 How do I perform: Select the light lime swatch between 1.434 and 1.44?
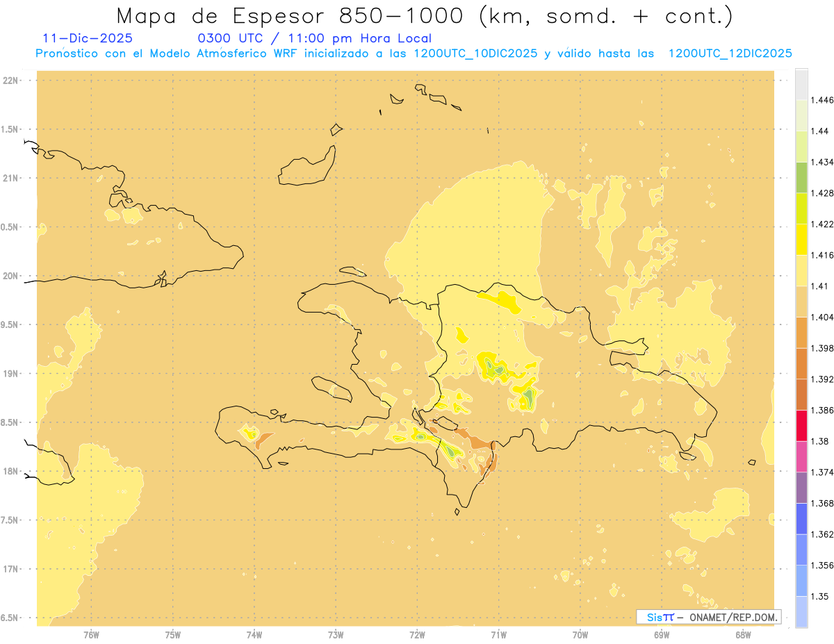click(x=801, y=147)
